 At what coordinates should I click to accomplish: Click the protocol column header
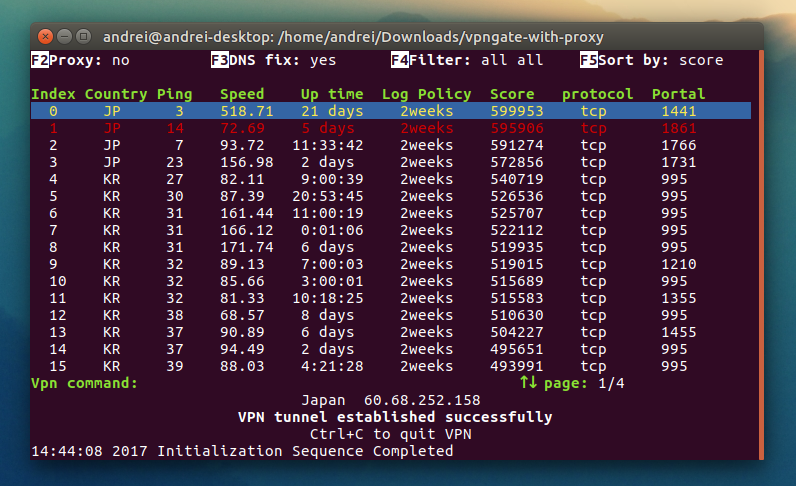pyautogui.click(x=598, y=94)
